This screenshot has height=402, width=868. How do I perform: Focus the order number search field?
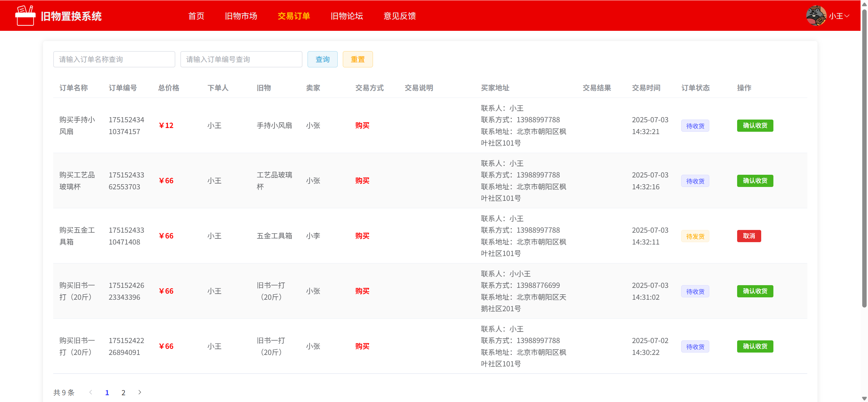(x=241, y=59)
